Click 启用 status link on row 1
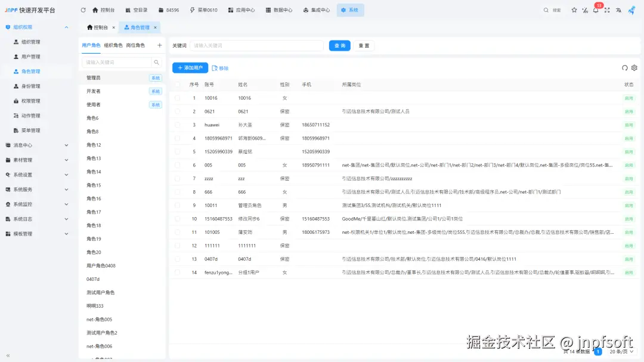Viewport: 644px width, 362px height. [x=630, y=98]
